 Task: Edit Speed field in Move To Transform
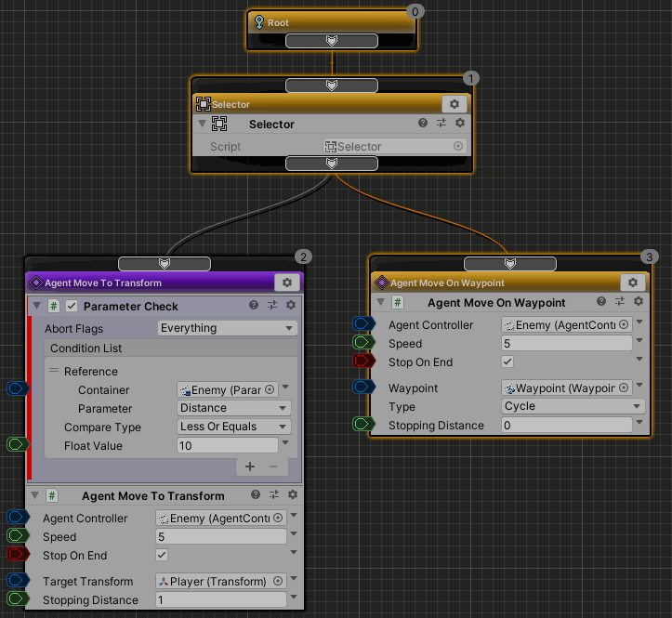point(220,536)
